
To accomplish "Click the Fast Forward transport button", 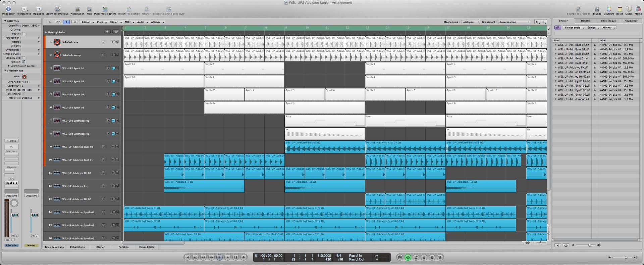I will (211, 257).
